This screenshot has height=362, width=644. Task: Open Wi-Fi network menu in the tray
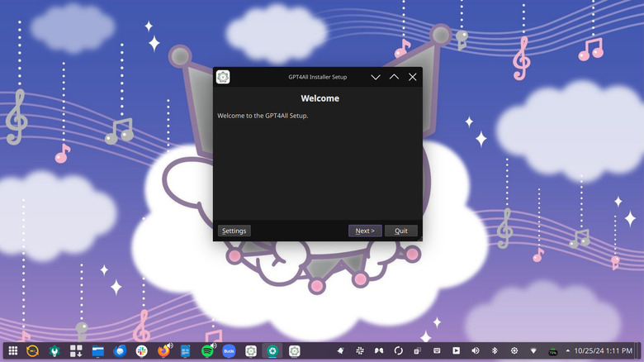point(533,351)
